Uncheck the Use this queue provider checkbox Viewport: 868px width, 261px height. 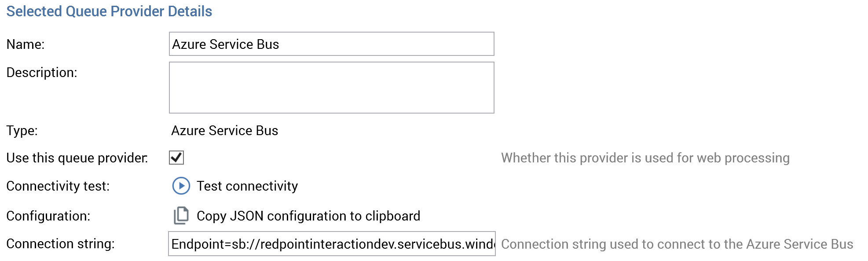[176, 158]
